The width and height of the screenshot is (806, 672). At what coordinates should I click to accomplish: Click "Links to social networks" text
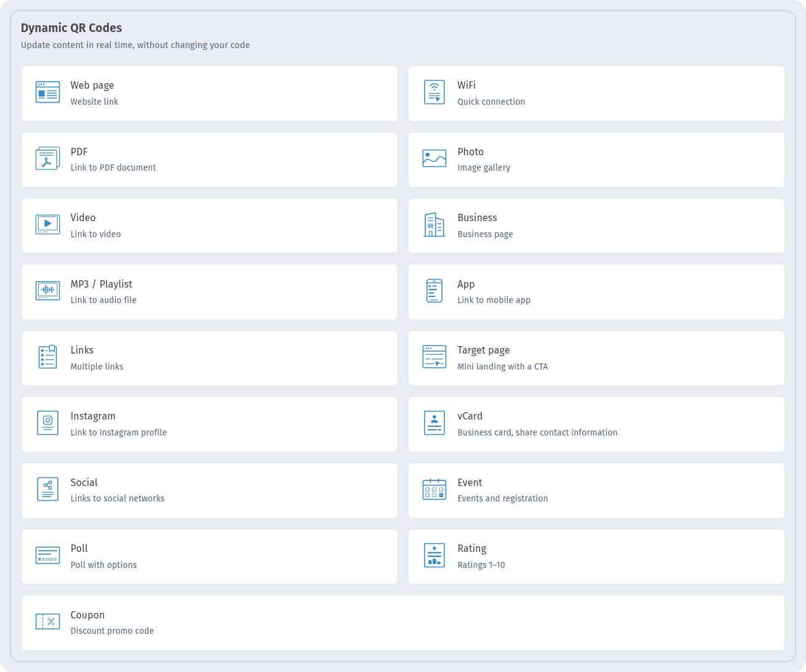[x=117, y=498]
